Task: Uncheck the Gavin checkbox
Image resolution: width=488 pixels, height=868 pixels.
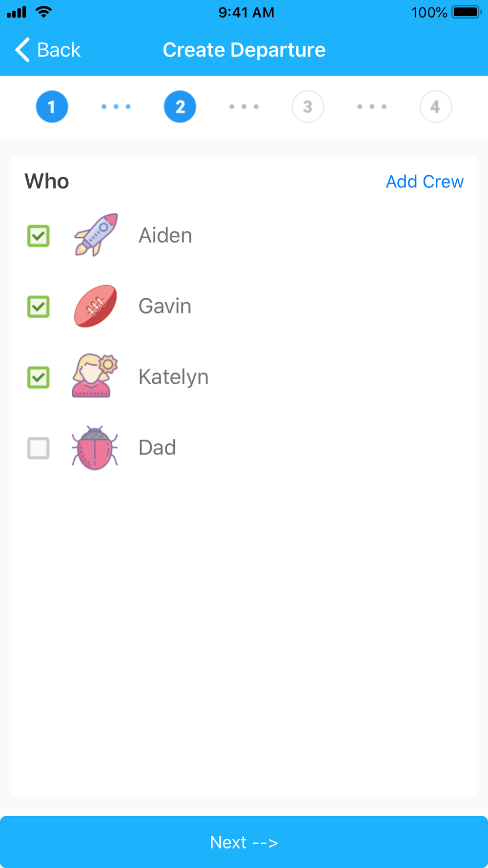Action: (38, 307)
